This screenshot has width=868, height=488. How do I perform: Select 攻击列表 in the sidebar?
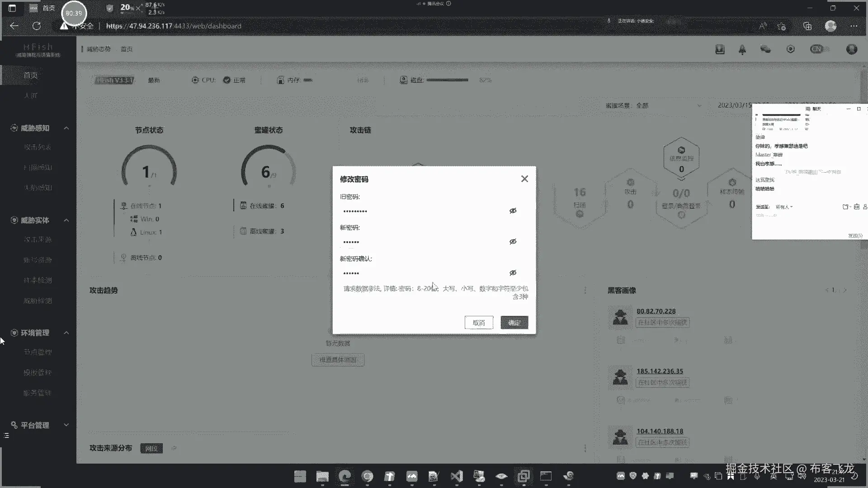pyautogui.click(x=38, y=147)
